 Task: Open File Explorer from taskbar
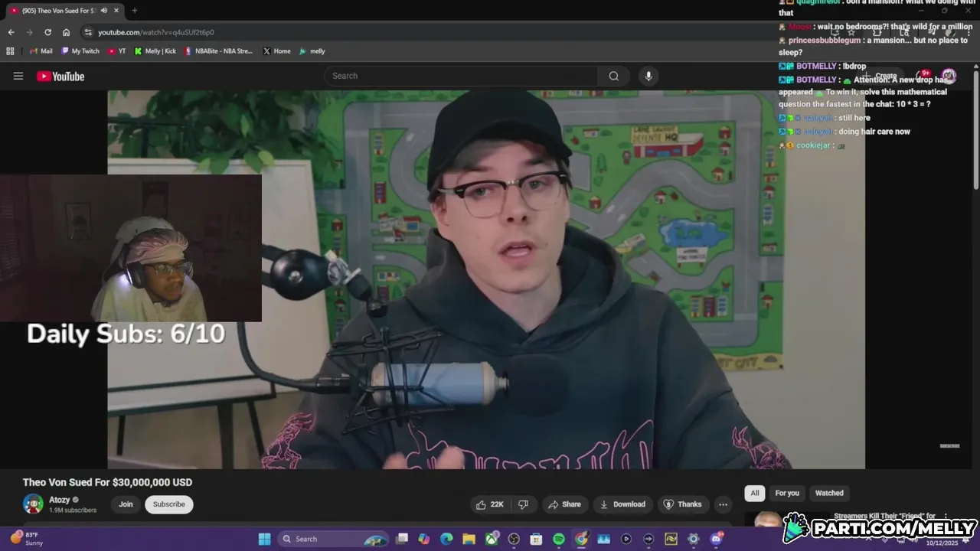point(469,539)
